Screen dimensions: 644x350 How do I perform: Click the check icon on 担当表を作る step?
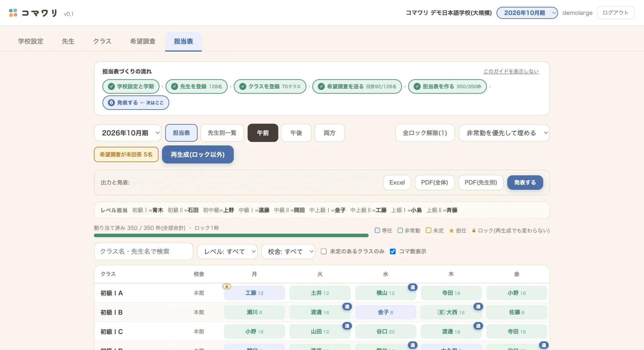pos(417,86)
